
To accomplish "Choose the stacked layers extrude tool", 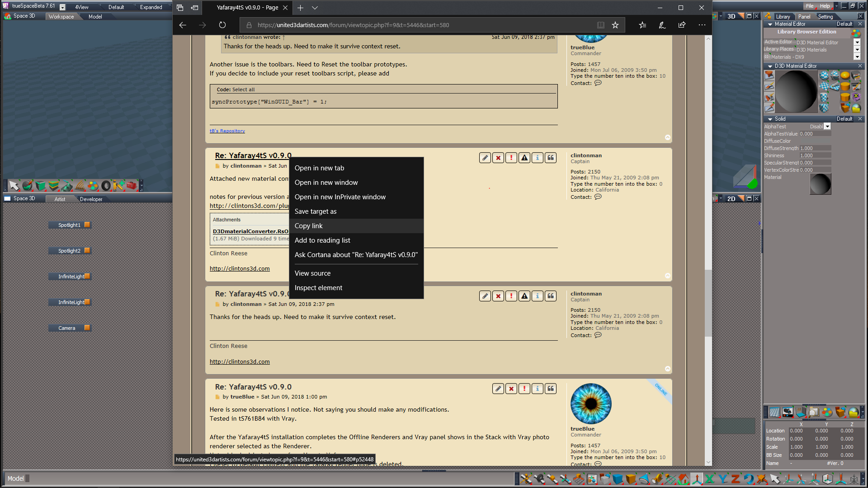I will [54, 185].
